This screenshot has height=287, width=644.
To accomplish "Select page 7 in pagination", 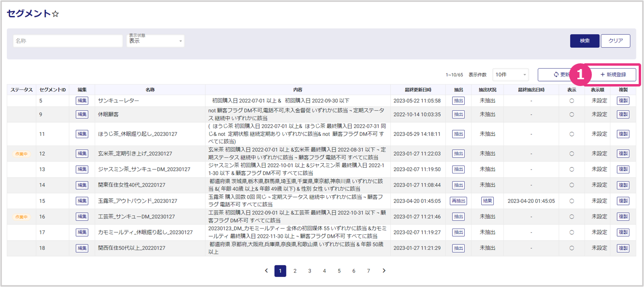I will click(369, 271).
